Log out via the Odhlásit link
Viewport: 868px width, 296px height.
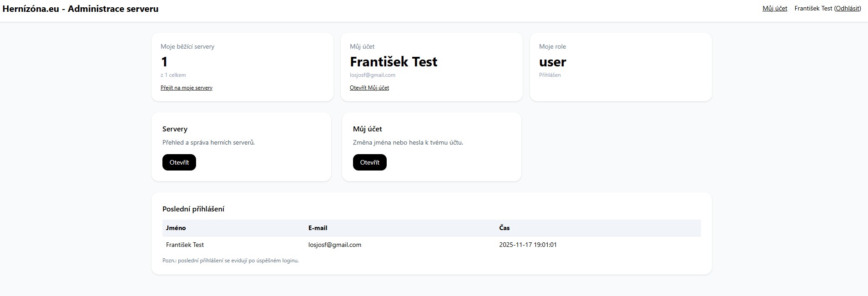pos(847,8)
